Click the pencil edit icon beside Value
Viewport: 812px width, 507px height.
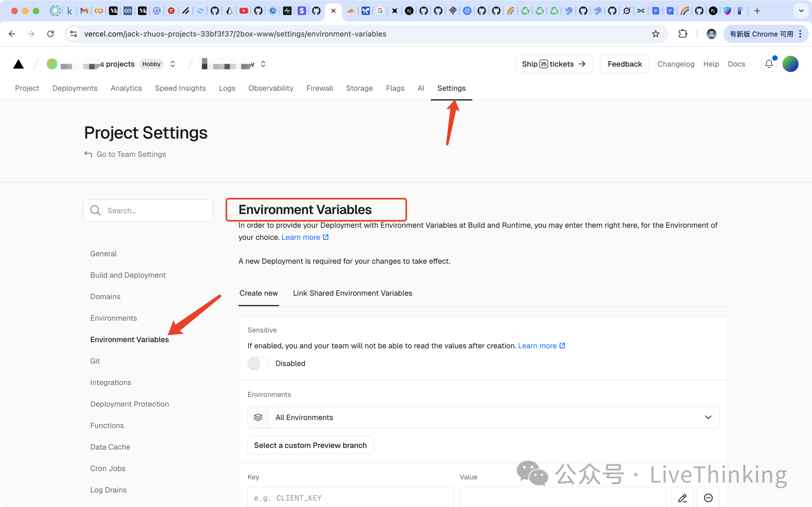tap(682, 497)
